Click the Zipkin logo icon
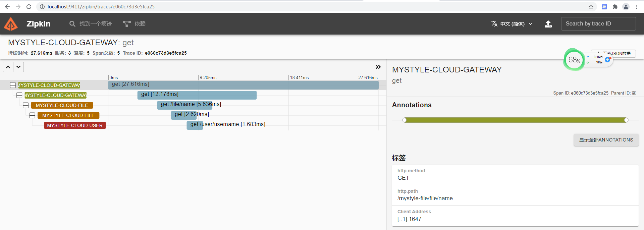The height and width of the screenshot is (230, 644). click(x=11, y=24)
